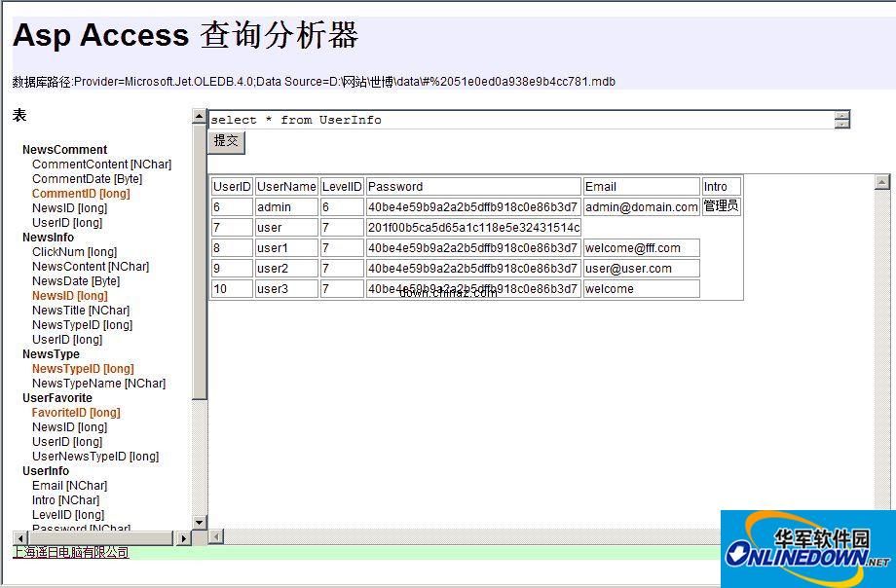Click the UserID column header

click(232, 187)
